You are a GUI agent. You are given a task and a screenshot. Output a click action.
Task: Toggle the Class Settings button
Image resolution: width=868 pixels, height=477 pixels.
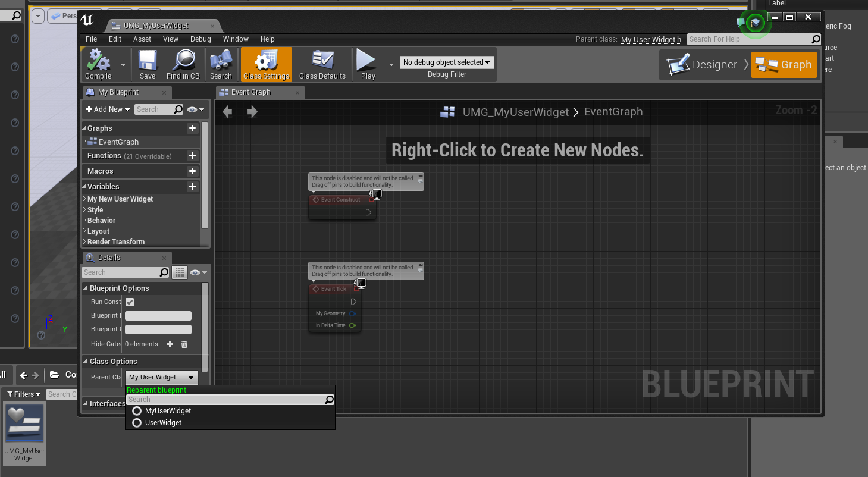[267, 64]
